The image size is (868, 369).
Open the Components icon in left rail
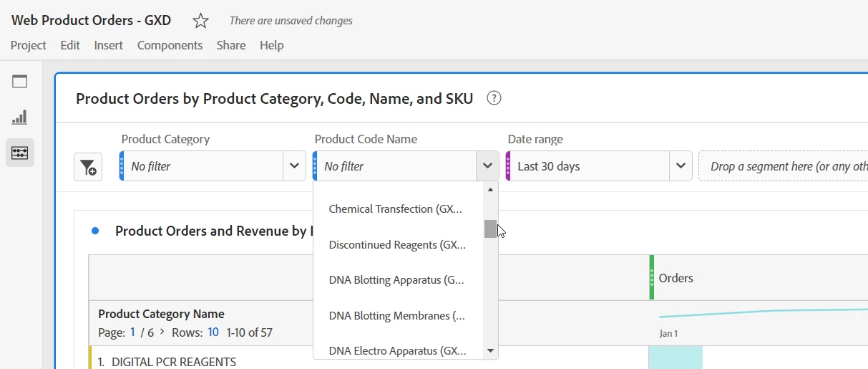click(x=20, y=153)
